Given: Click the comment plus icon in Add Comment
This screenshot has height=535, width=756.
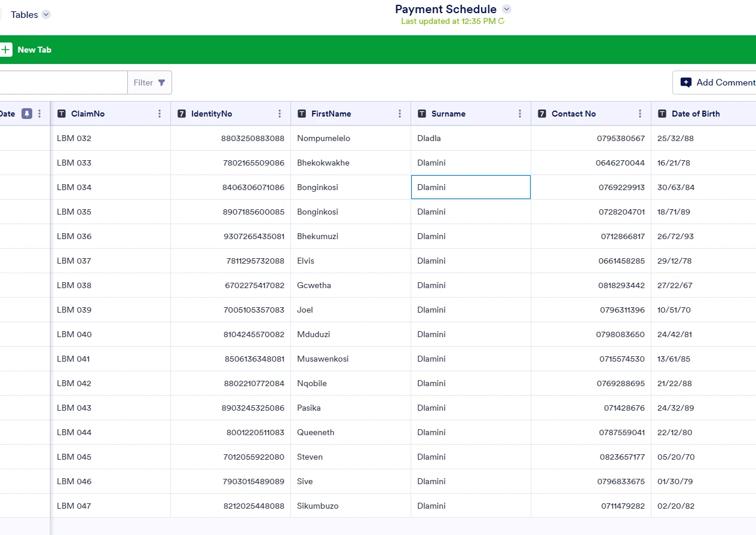Looking at the screenshot, I should click(x=686, y=82).
